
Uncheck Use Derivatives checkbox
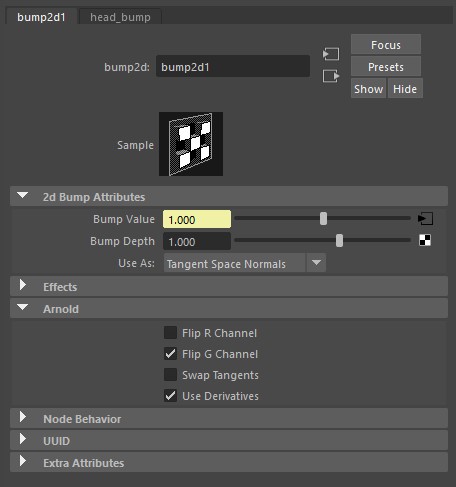point(170,396)
